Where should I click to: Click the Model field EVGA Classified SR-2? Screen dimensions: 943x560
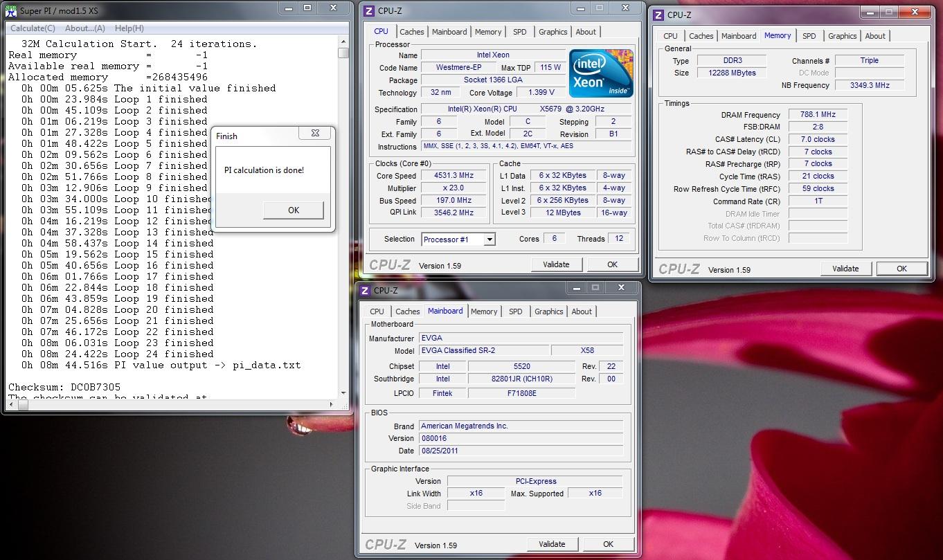point(483,350)
